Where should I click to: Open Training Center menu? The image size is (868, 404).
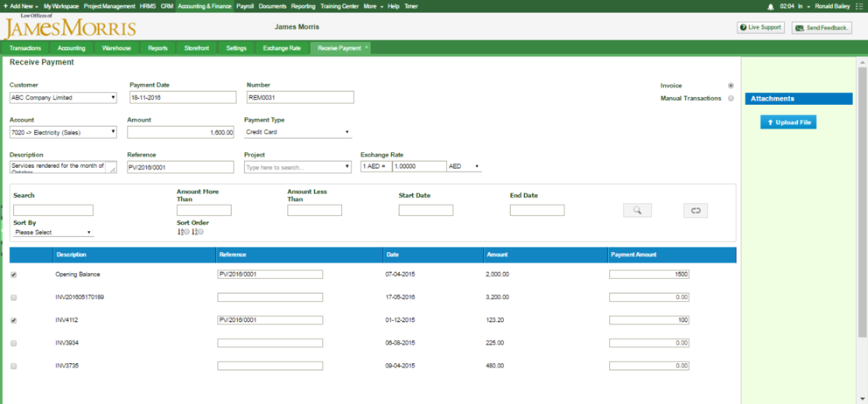(340, 6)
